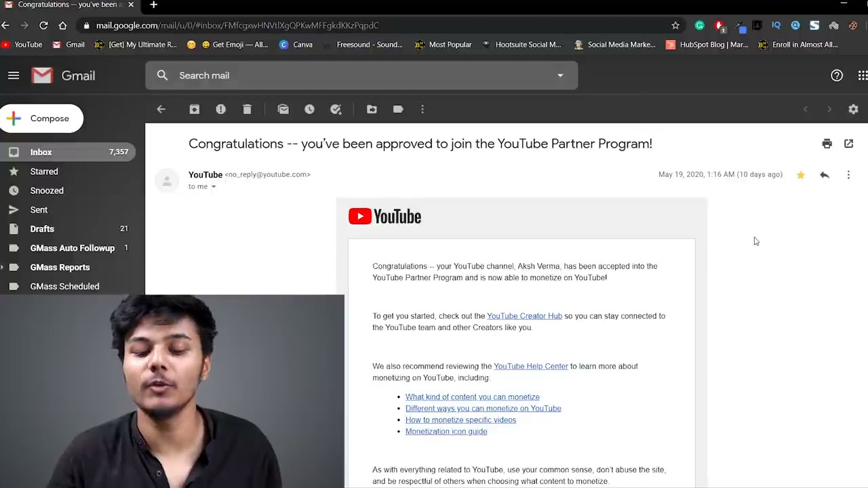
Task: Delete this email with trash icon
Action: point(247,109)
